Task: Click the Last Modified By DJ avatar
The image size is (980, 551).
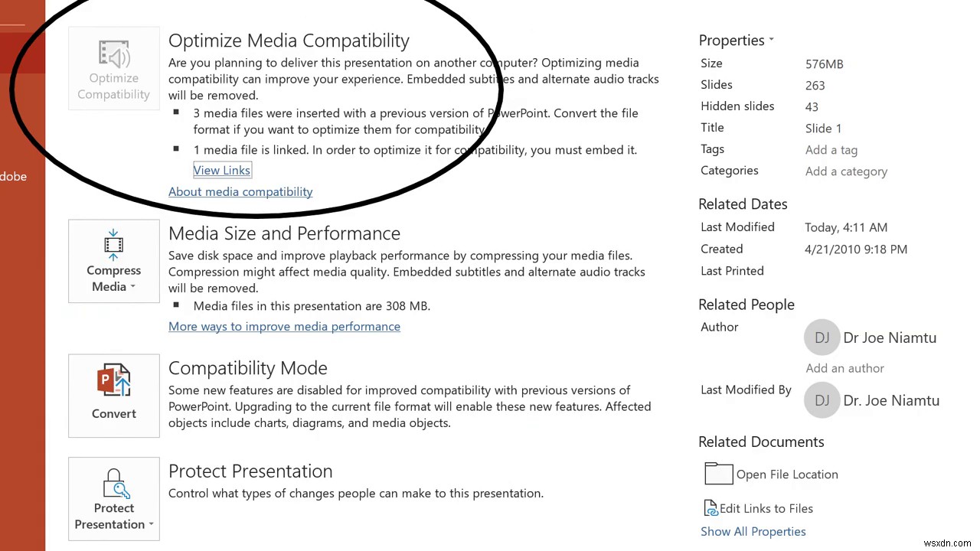Action: coord(822,400)
